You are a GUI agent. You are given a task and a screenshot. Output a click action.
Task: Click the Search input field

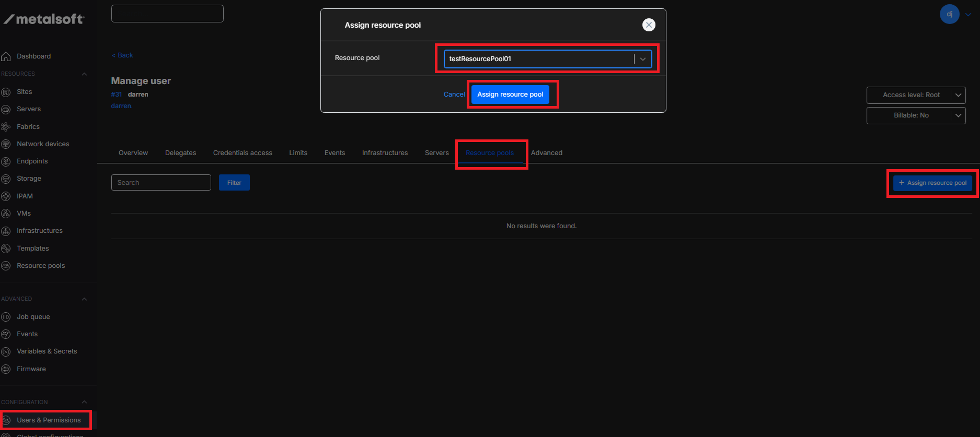point(161,183)
